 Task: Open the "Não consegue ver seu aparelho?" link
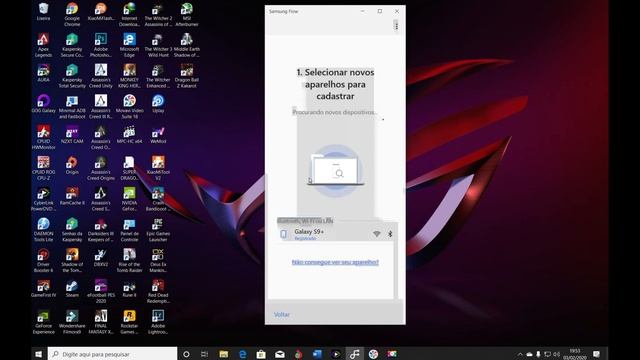click(x=335, y=262)
